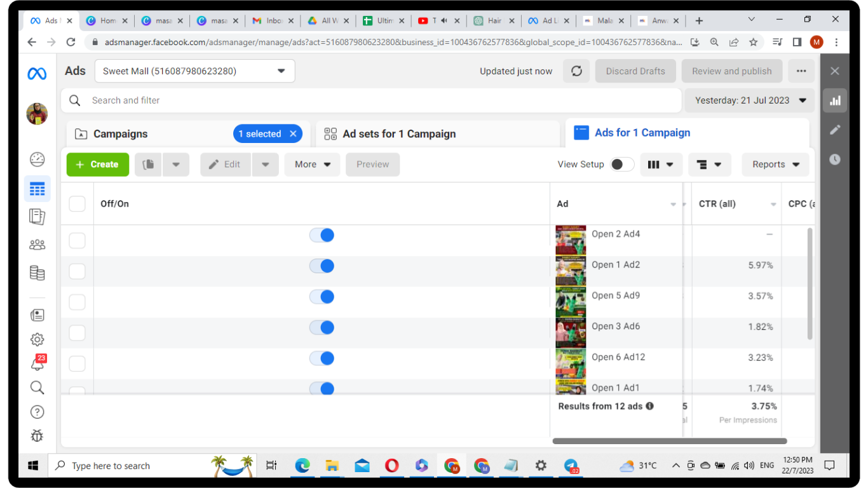Clear the 1 selected campaign filter

pyautogui.click(x=293, y=134)
